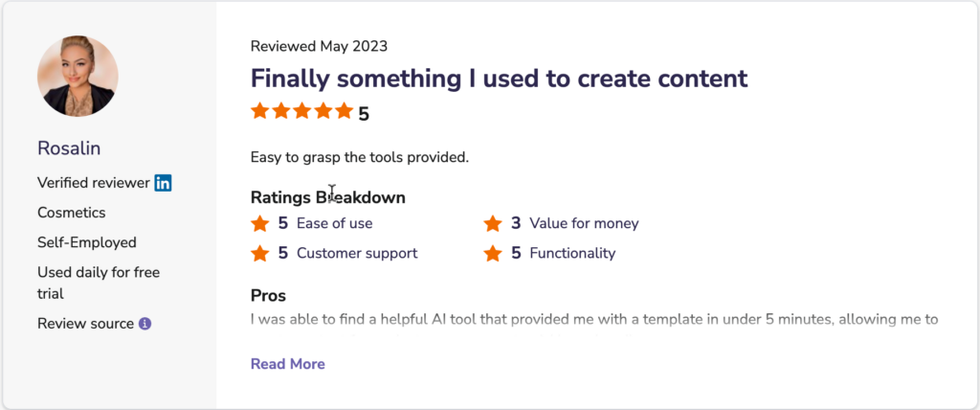Image resolution: width=980 pixels, height=410 pixels.
Task: Click the fifth star in overall rating
Action: [345, 112]
